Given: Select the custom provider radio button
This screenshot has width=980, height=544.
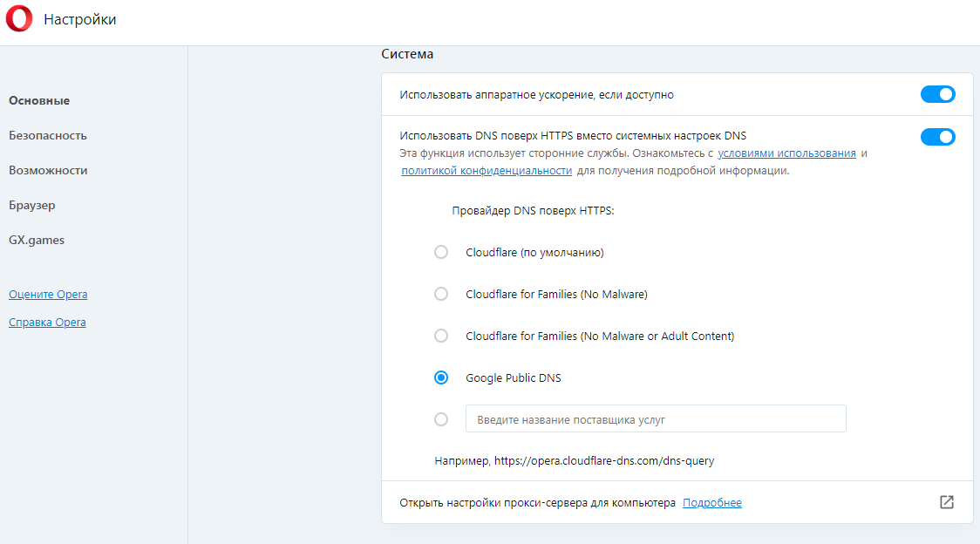Looking at the screenshot, I should [441, 419].
